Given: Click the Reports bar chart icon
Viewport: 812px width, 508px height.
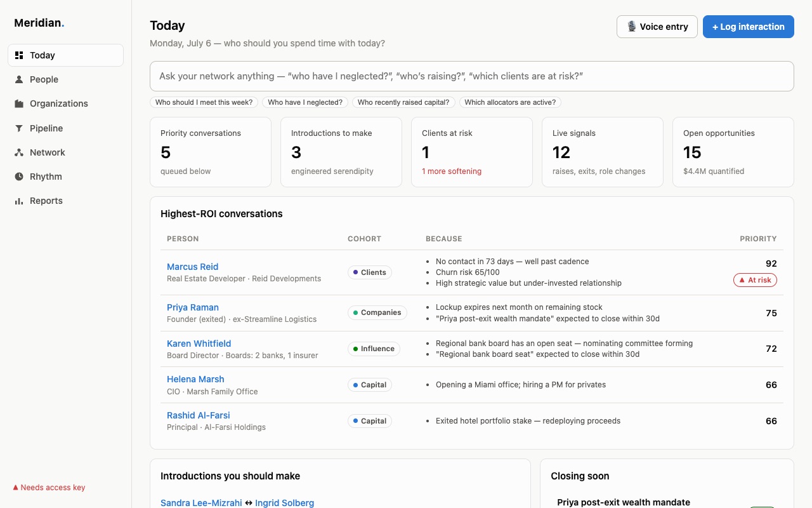Looking at the screenshot, I should pos(19,201).
